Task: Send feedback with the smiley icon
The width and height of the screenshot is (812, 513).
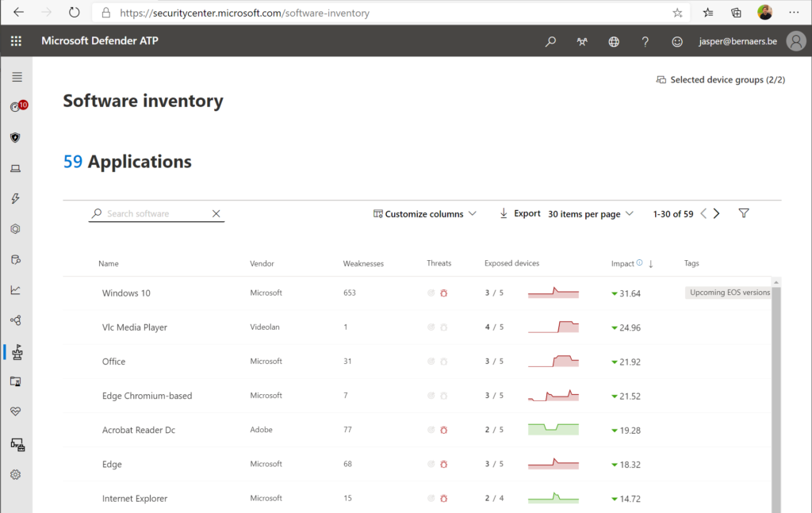Action: pos(677,41)
